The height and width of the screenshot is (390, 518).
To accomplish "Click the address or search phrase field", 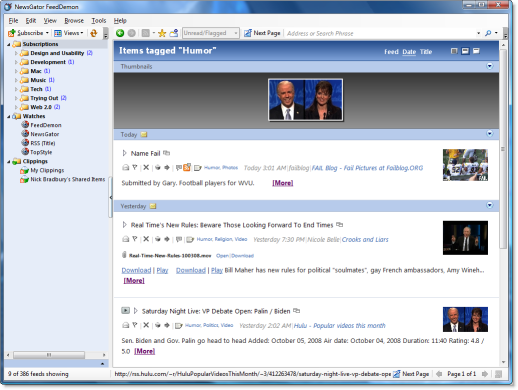I will 381,33.
